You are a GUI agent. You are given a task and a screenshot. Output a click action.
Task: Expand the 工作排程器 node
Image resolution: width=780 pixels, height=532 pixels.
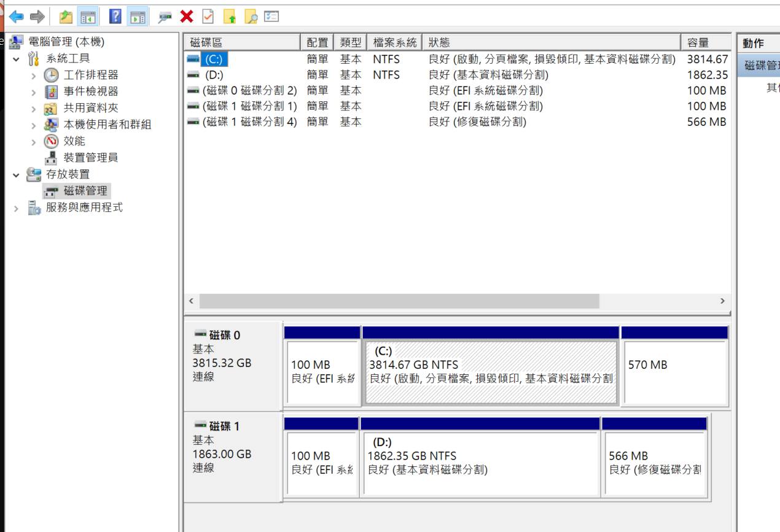(34, 75)
